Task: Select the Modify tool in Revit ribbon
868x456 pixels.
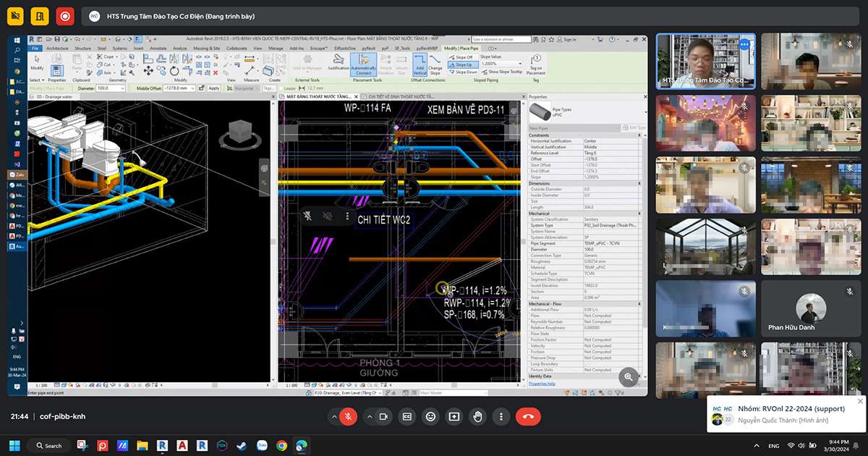Action: [37, 63]
